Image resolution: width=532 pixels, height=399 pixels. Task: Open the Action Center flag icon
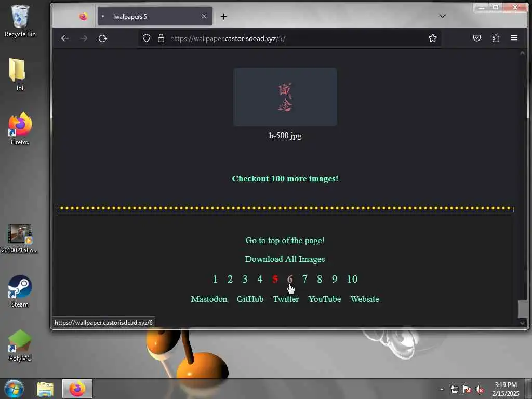pos(467,389)
